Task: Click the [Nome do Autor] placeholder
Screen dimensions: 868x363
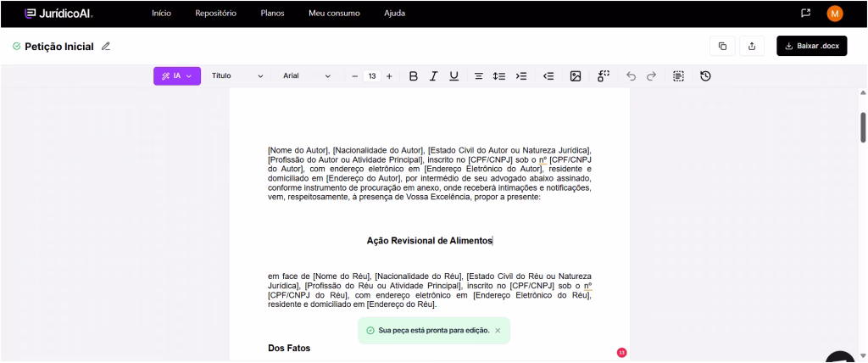Action: point(298,150)
